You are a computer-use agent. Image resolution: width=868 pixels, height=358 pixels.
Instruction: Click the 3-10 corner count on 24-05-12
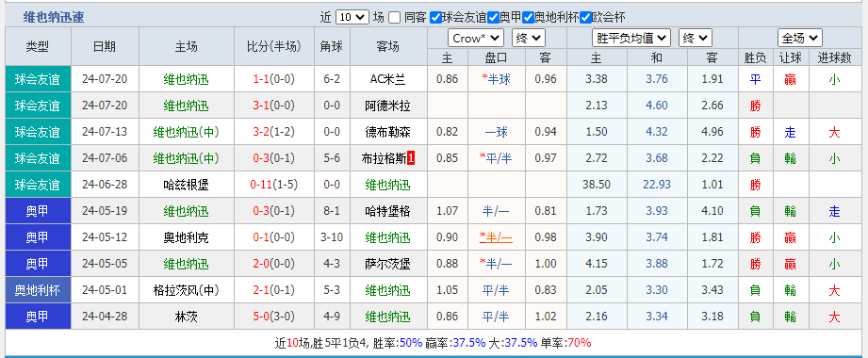click(x=332, y=238)
